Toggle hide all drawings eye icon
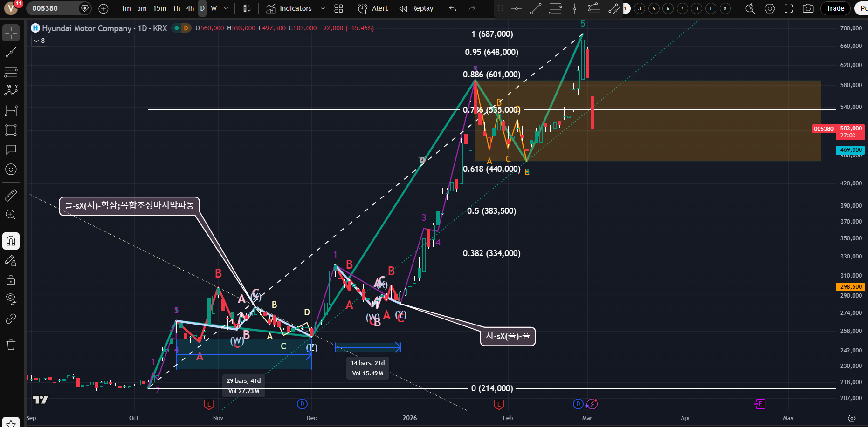Image resolution: width=868 pixels, height=427 pixels. [11, 298]
